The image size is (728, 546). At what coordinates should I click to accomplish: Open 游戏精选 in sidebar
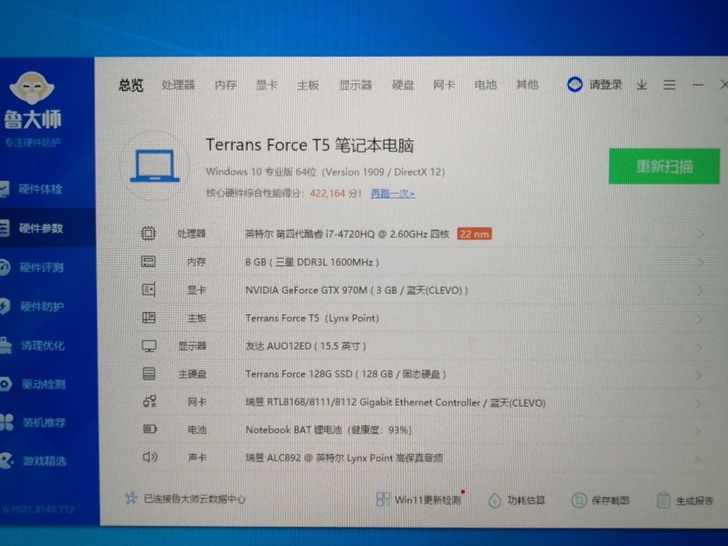tap(45, 461)
